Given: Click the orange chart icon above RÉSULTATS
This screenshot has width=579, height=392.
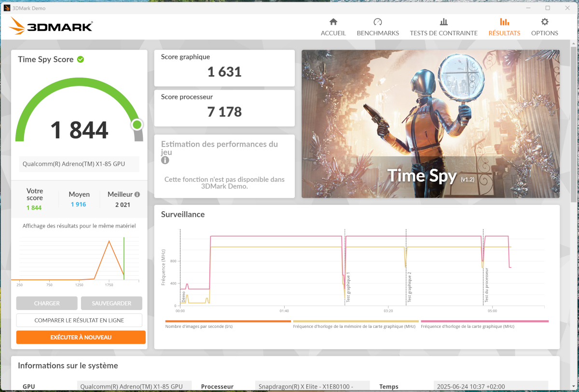Looking at the screenshot, I should click(x=504, y=22).
